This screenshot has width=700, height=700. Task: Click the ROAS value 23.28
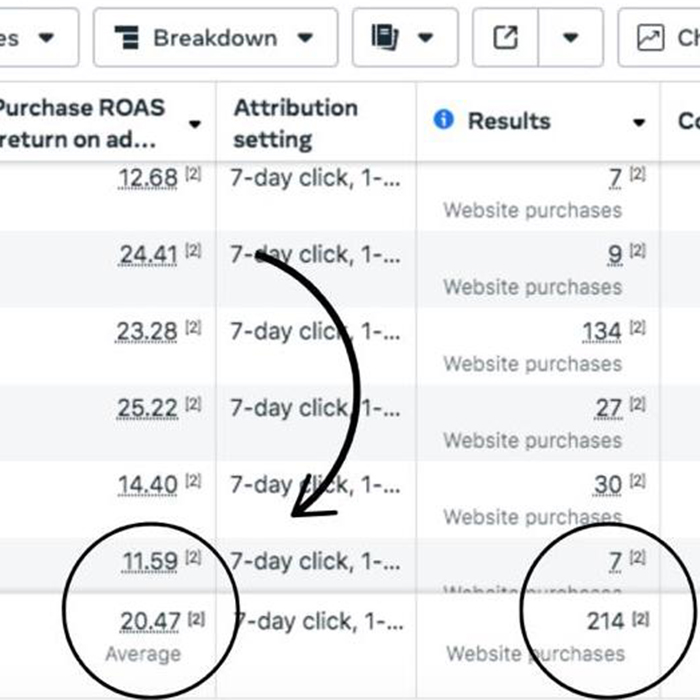pyautogui.click(x=146, y=331)
